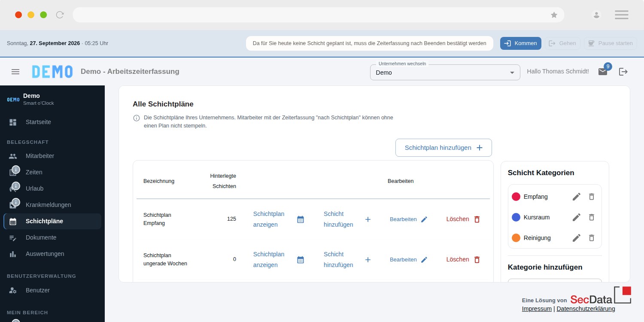
Task: Open the hamburger navigation menu icon
Action: point(15,72)
